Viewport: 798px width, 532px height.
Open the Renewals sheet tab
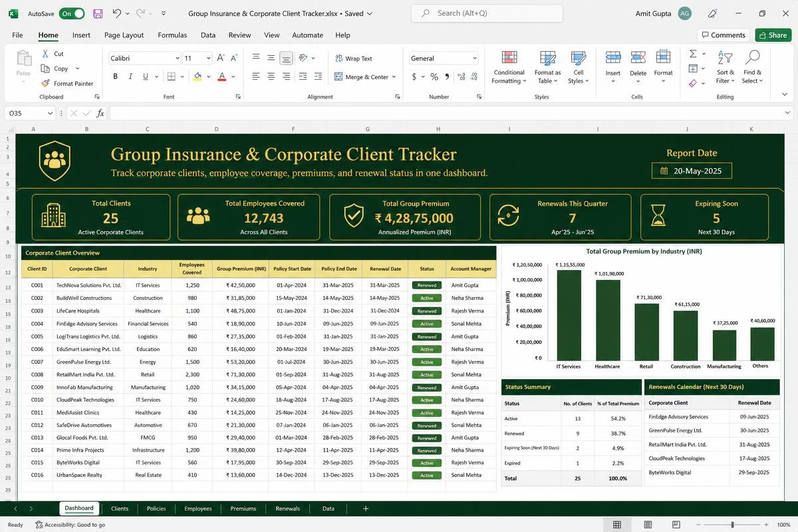(288, 509)
